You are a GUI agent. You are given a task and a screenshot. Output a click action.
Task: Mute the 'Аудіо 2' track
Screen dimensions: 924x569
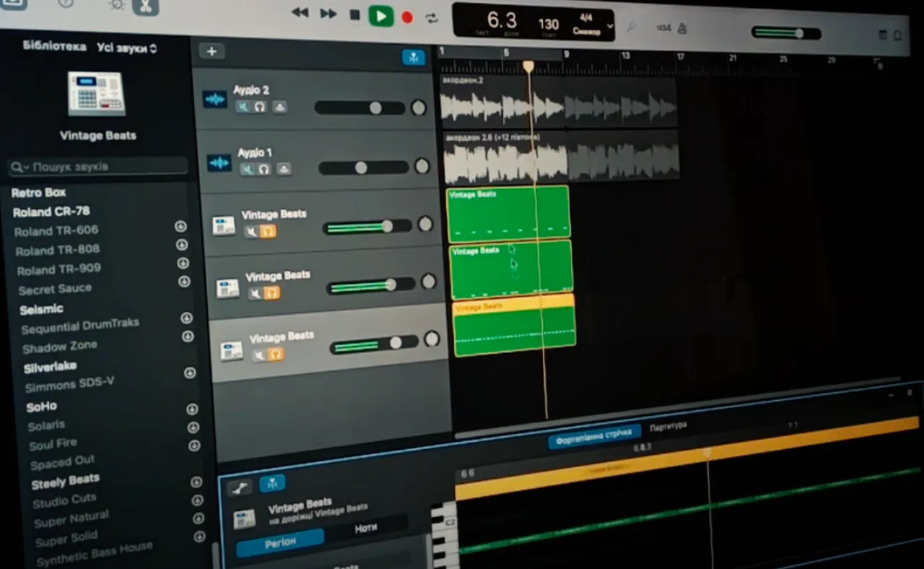[x=243, y=107]
